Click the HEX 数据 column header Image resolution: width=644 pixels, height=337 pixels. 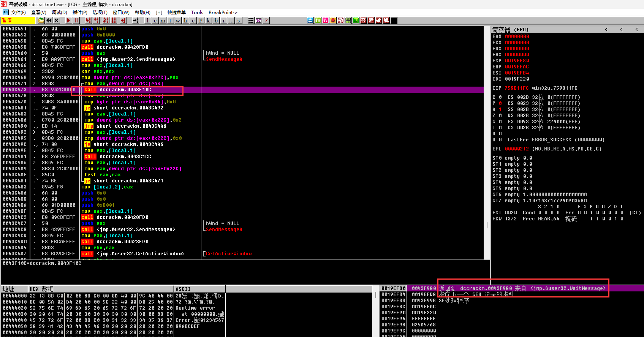point(101,289)
